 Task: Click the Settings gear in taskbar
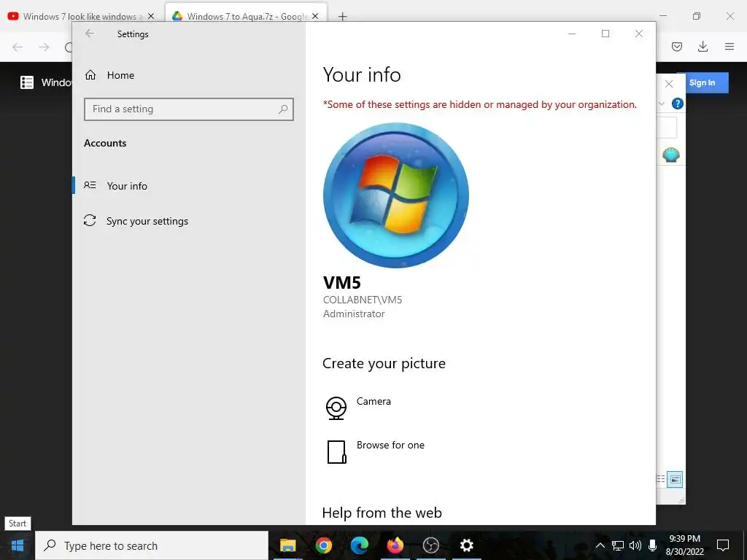coord(466,545)
